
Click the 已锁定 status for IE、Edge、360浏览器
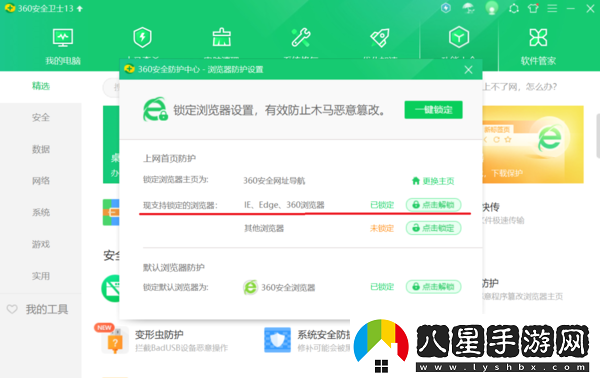tap(382, 205)
